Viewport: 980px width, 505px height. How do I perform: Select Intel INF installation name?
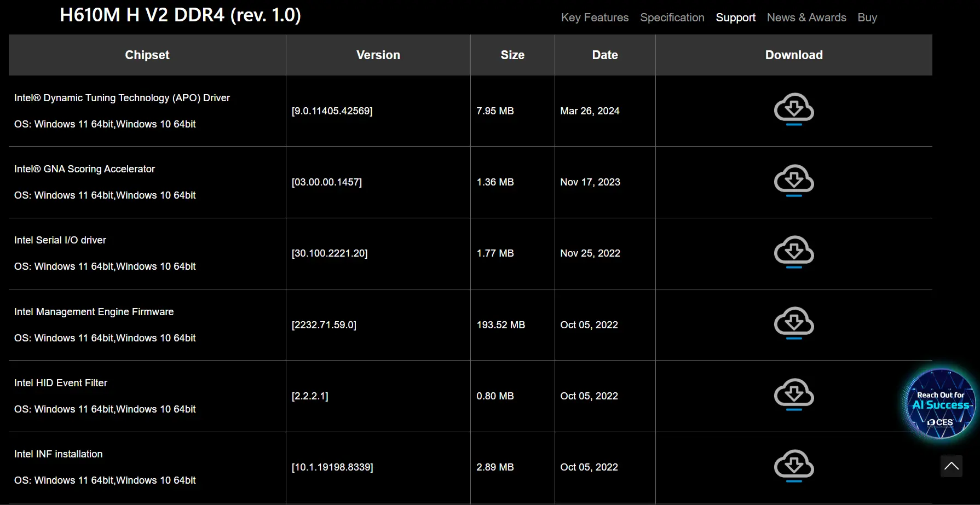click(59, 454)
